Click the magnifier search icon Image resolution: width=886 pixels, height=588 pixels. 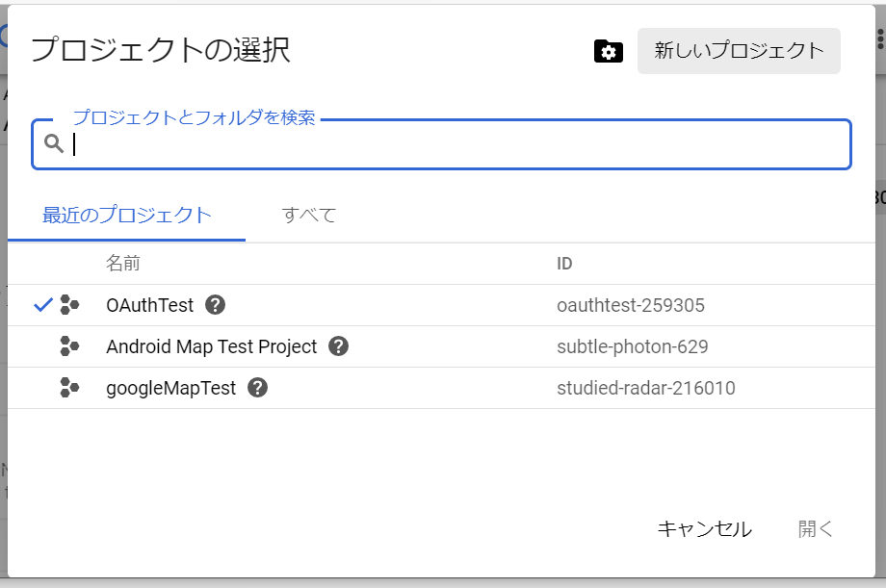tap(54, 143)
